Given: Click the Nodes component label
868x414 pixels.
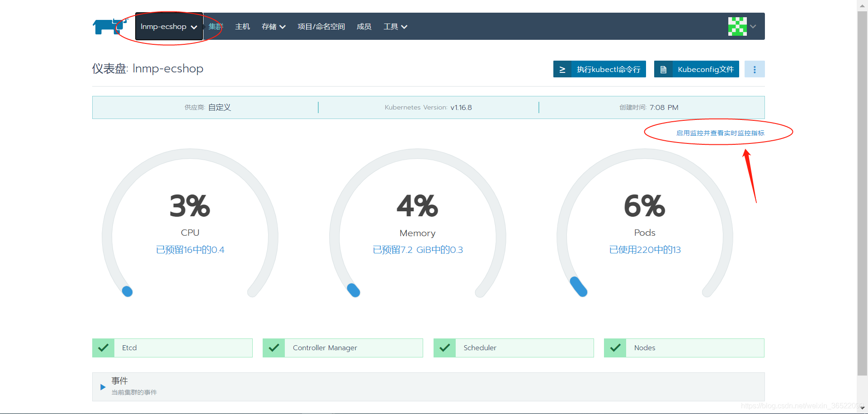Looking at the screenshot, I should click(x=645, y=348).
